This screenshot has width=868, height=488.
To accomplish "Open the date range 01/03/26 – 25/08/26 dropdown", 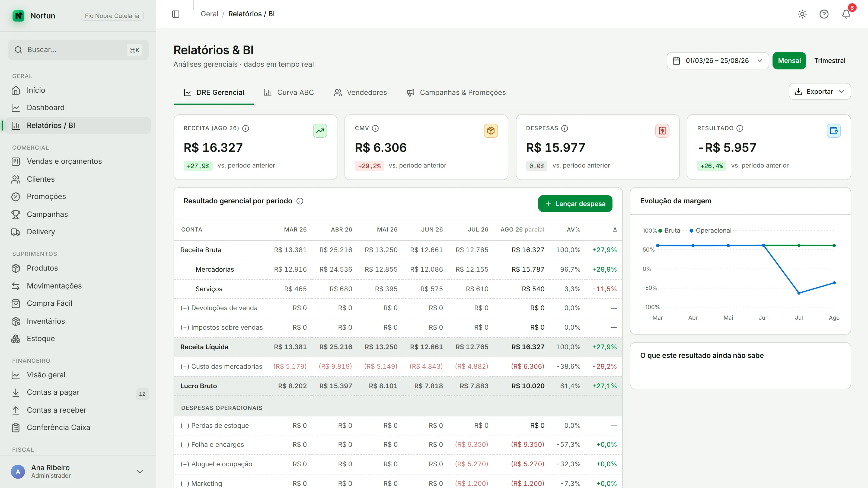I will pyautogui.click(x=718, y=61).
